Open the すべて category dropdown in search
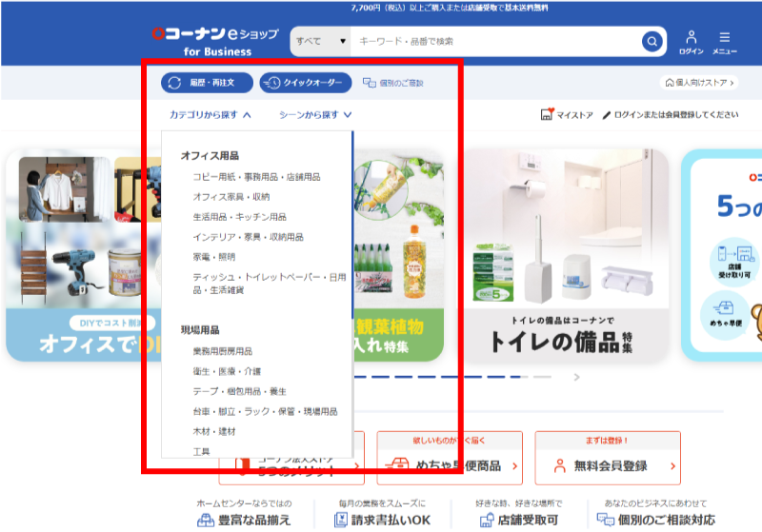Image resolution: width=762 pixels, height=532 pixels. click(321, 41)
